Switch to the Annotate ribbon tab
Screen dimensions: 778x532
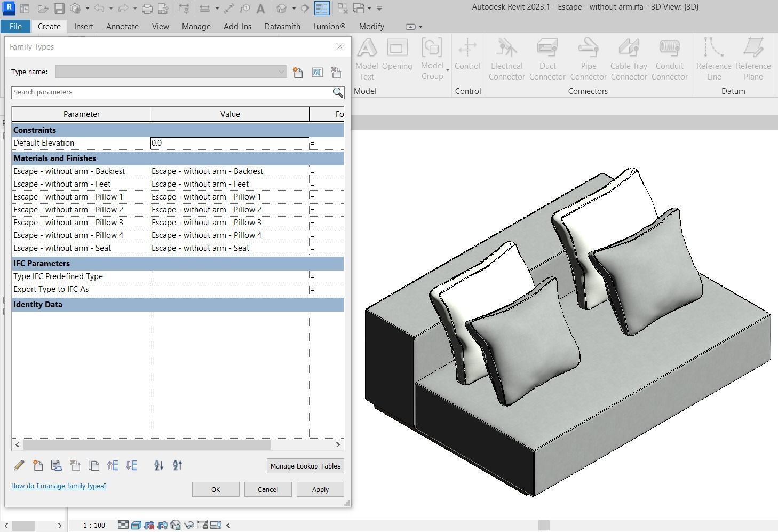(x=122, y=26)
